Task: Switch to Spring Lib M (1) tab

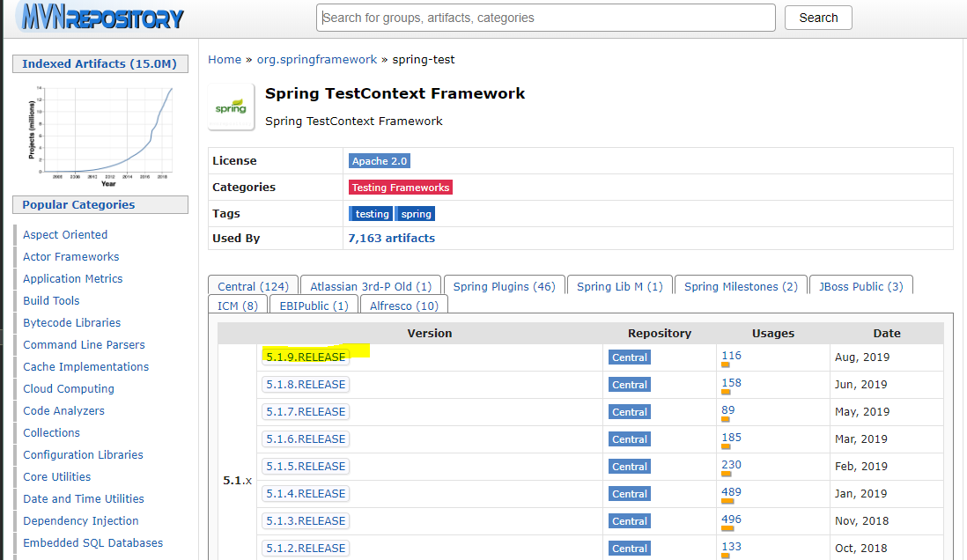Action: coord(620,286)
